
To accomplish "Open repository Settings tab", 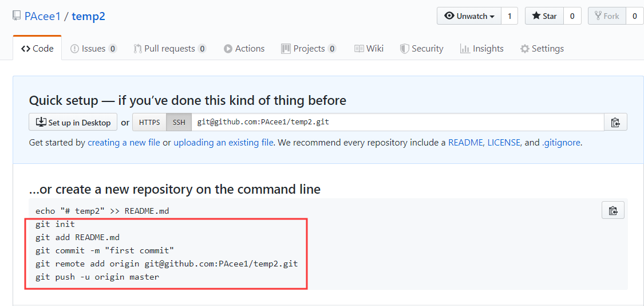I will pyautogui.click(x=542, y=49).
